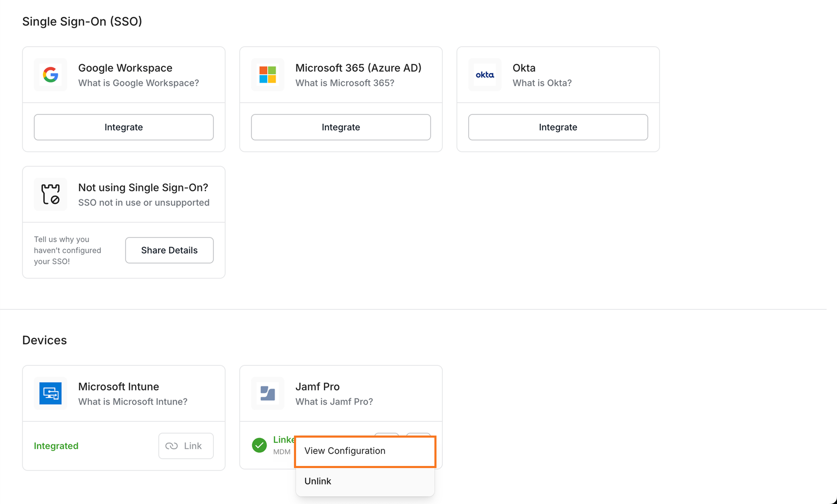Follow the "What is Okta?" link
The height and width of the screenshot is (504, 837).
pos(542,83)
